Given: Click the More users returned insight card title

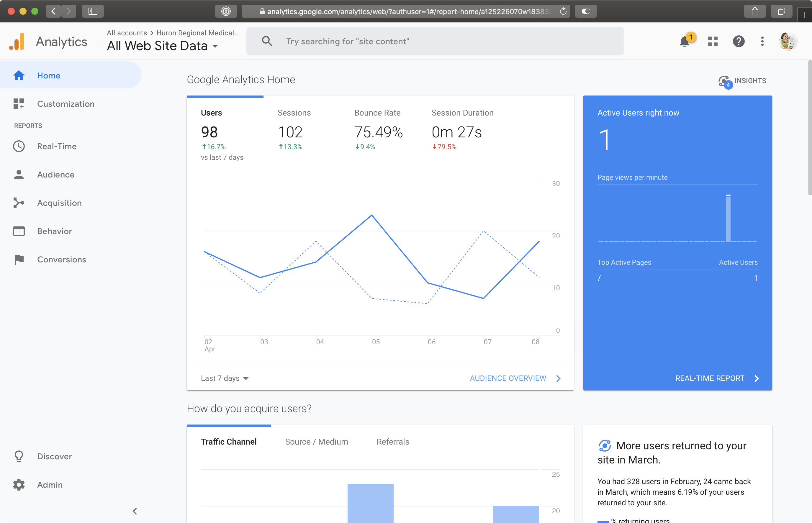Looking at the screenshot, I should click(x=672, y=453).
